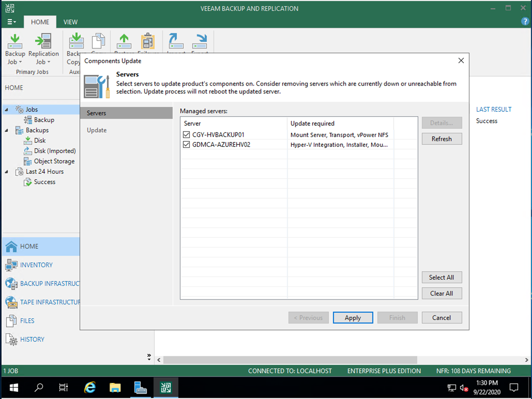This screenshot has width=532, height=399.
Task: Click the Restore ribbon icon with green up arrow
Action: coord(124,41)
